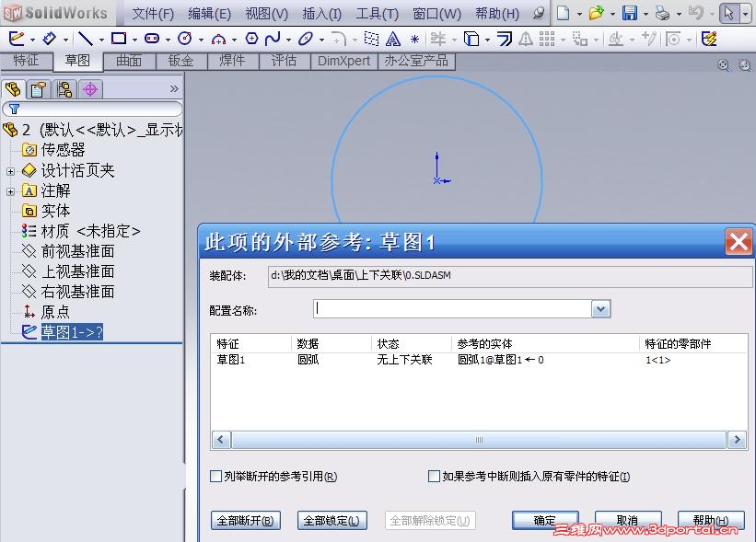Click the 取消 button
The image size is (756, 542).
point(628,521)
